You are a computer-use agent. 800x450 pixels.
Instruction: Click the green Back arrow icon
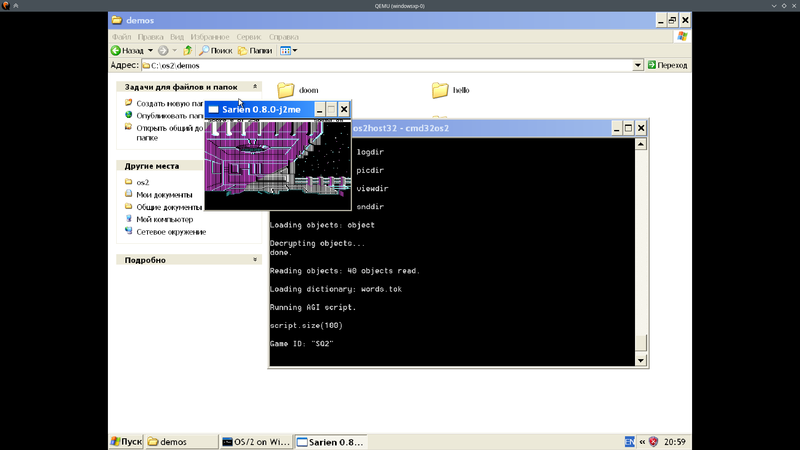tap(116, 51)
